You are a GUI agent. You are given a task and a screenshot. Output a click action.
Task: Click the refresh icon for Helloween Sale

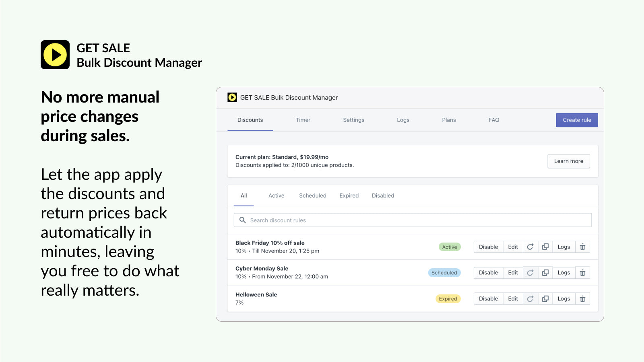coord(530,299)
